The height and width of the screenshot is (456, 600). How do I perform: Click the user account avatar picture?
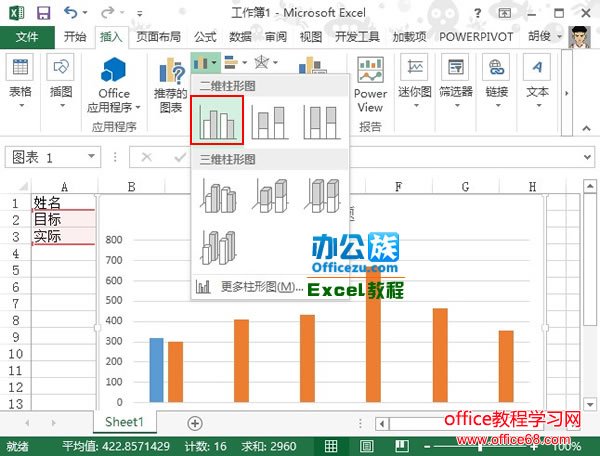(x=579, y=37)
